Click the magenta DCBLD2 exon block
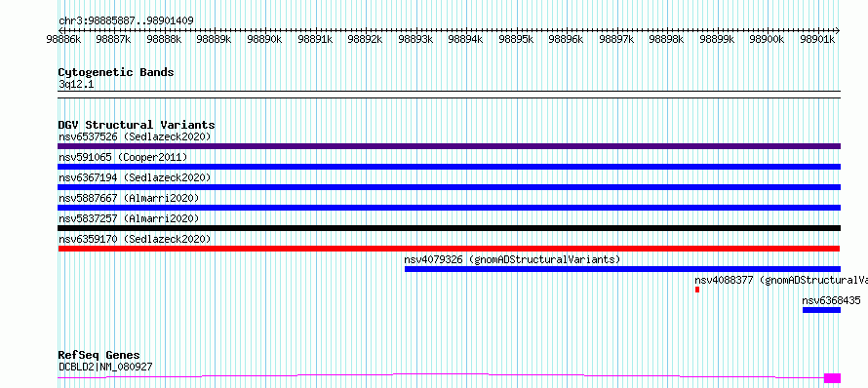The height and width of the screenshot is (388, 868). (x=832, y=378)
